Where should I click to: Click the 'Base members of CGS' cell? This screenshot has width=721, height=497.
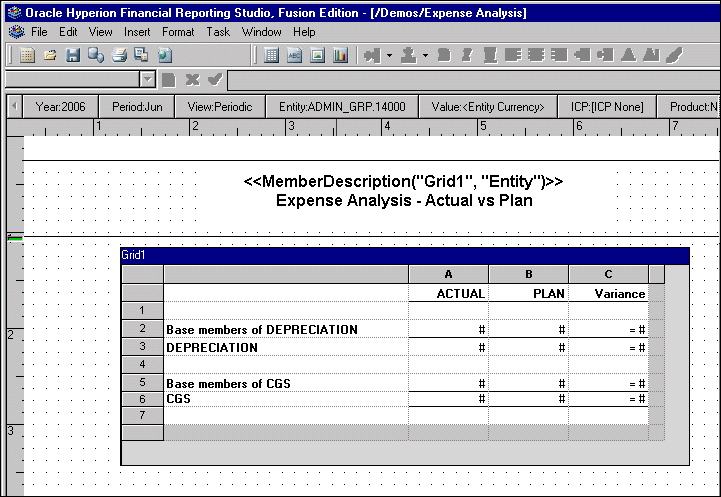point(286,383)
